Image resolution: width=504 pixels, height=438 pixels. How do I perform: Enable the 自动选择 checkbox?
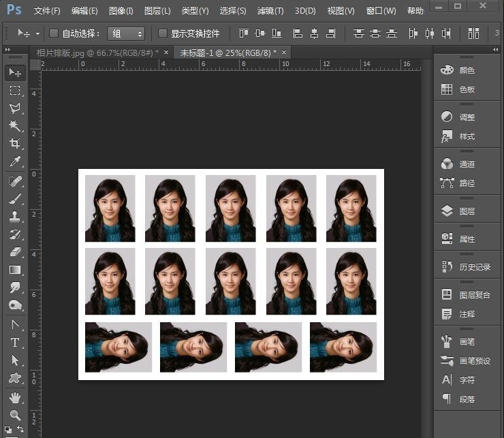pyautogui.click(x=54, y=33)
